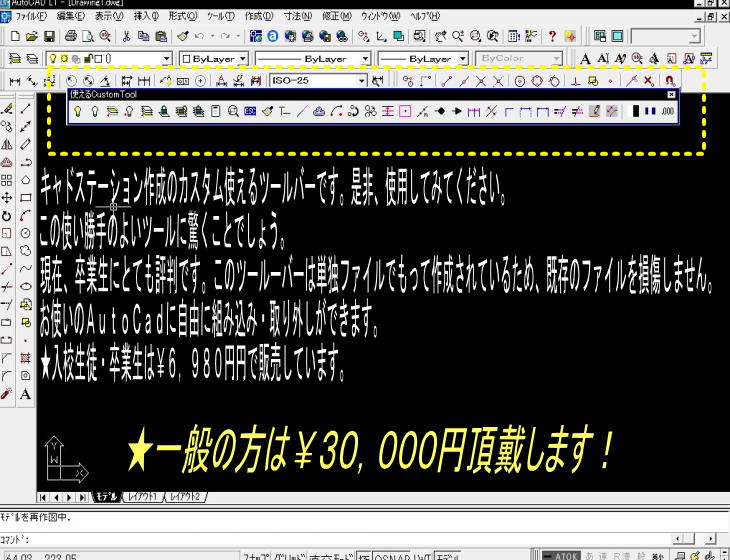Copy to clipboard using the Copy icon
This screenshot has width=730, height=560.
pyautogui.click(x=143, y=36)
